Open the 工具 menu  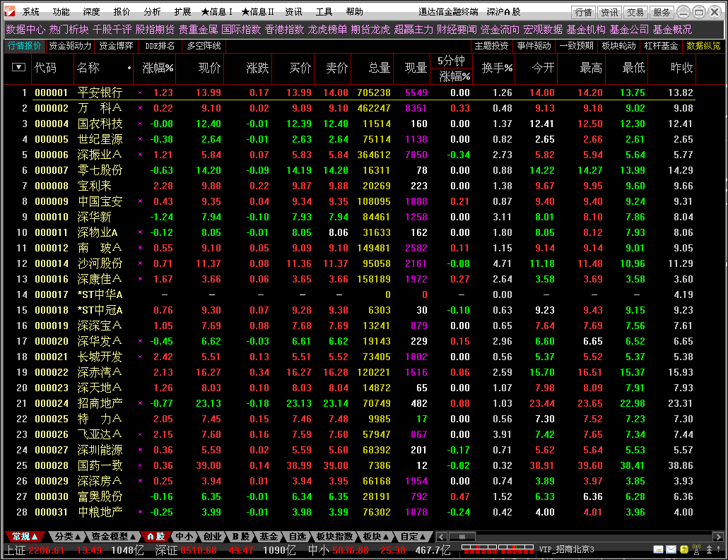pyautogui.click(x=324, y=12)
